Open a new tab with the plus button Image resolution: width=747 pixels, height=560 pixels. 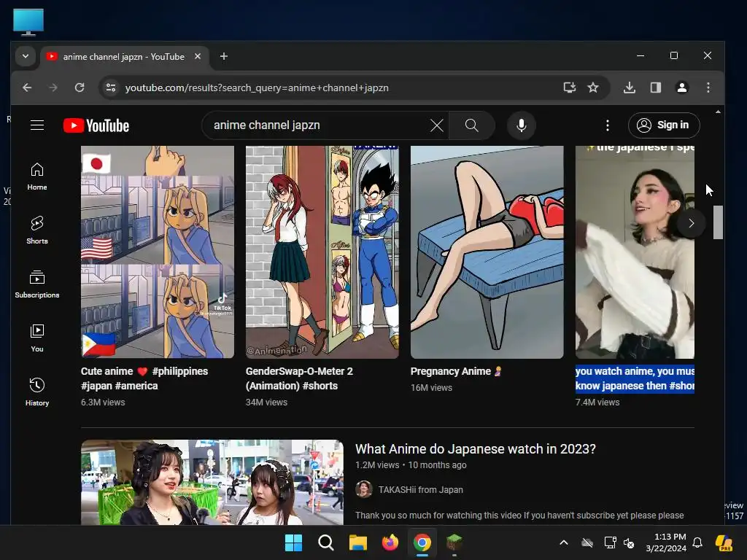click(x=223, y=56)
